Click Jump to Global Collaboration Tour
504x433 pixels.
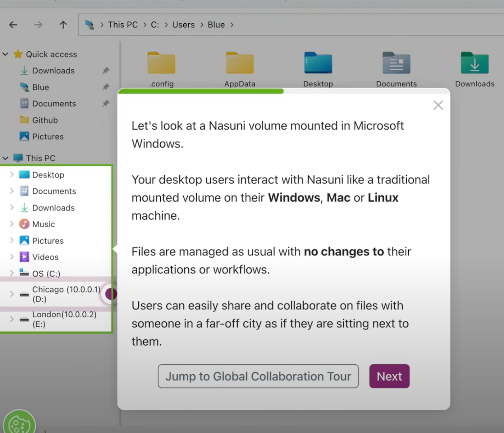tap(258, 376)
